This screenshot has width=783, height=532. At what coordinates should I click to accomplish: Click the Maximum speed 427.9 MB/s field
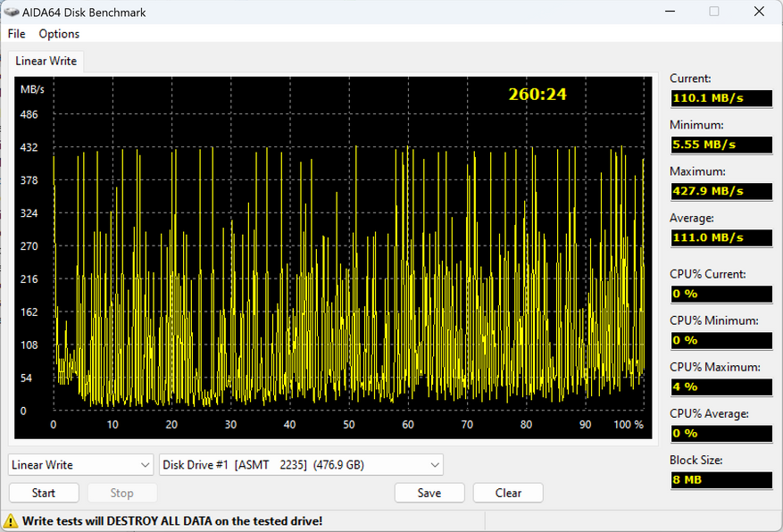[721, 191]
